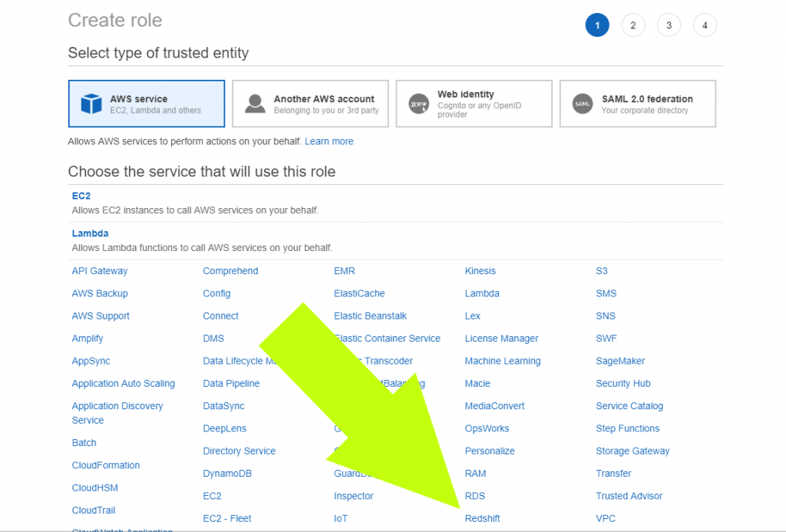Choose IoT service
786x532 pixels.
tap(341, 518)
